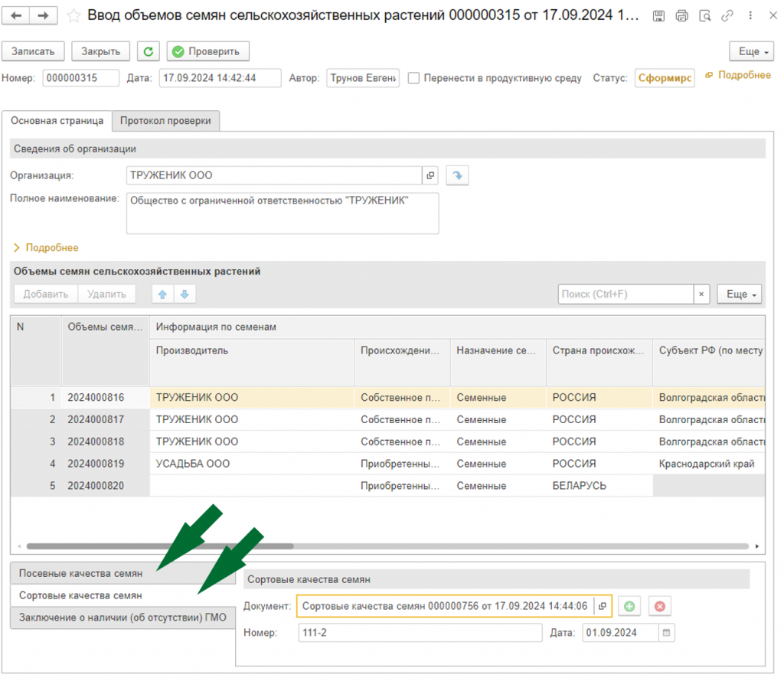Click the printer icon
Screen dimensions: 784x681
681,16
